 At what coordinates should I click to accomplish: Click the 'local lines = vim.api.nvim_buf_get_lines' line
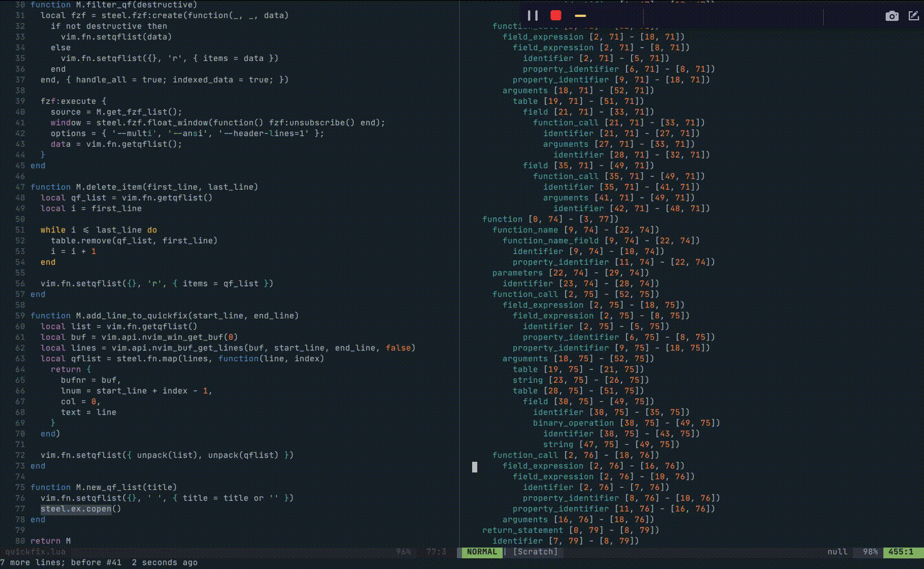[x=228, y=348]
